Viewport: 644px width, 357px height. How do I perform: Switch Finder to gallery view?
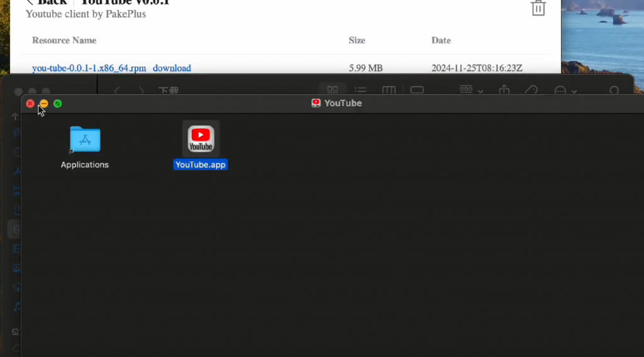pyautogui.click(x=417, y=91)
